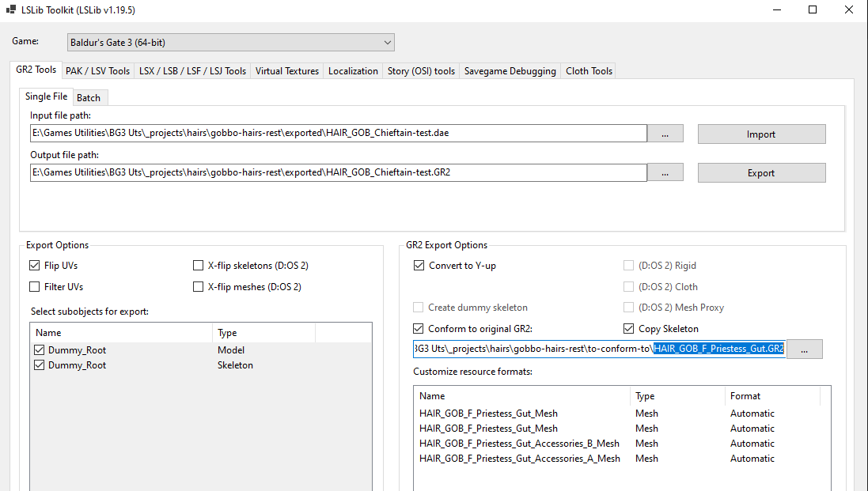Click the Type column header in subobjects list
Viewport: 868px width, 491px height.
coord(263,333)
